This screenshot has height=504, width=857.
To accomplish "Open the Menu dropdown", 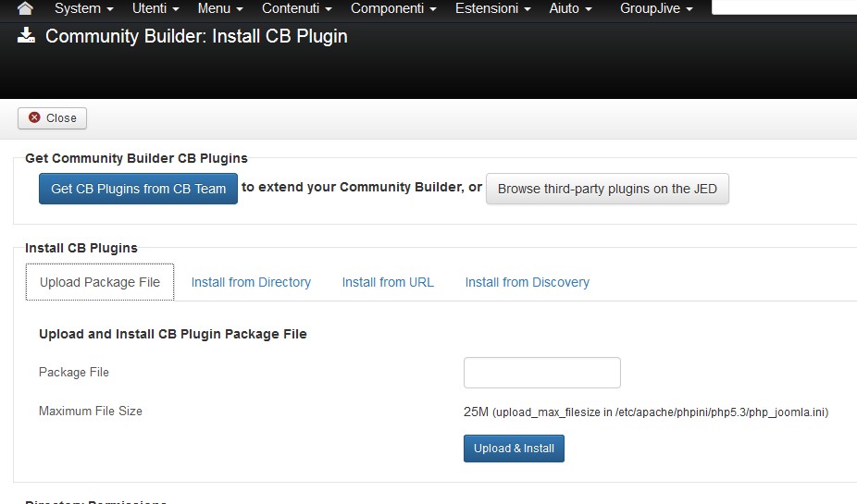I will click(x=219, y=8).
